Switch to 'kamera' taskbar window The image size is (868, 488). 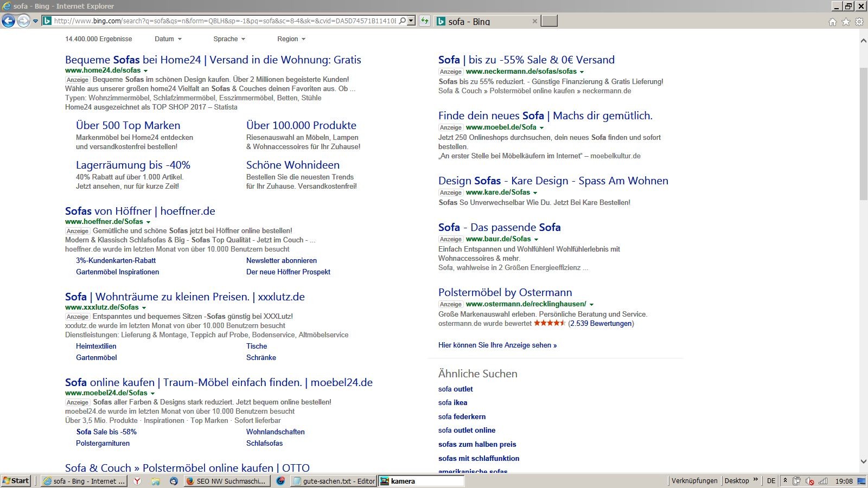421,481
